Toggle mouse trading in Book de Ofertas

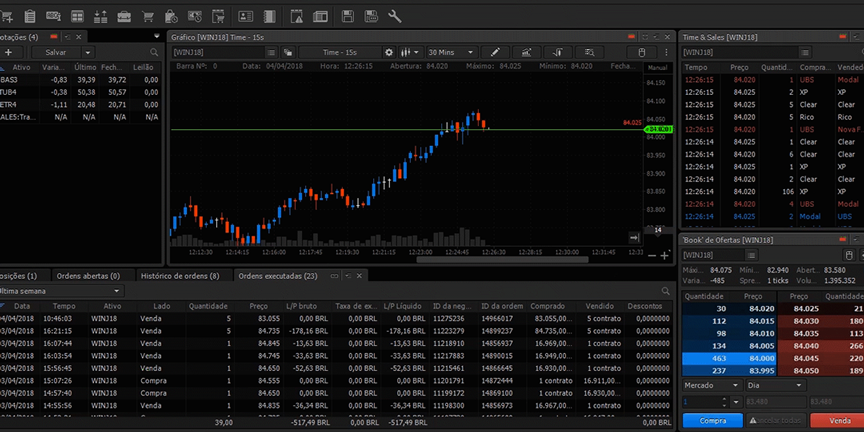coord(849,255)
